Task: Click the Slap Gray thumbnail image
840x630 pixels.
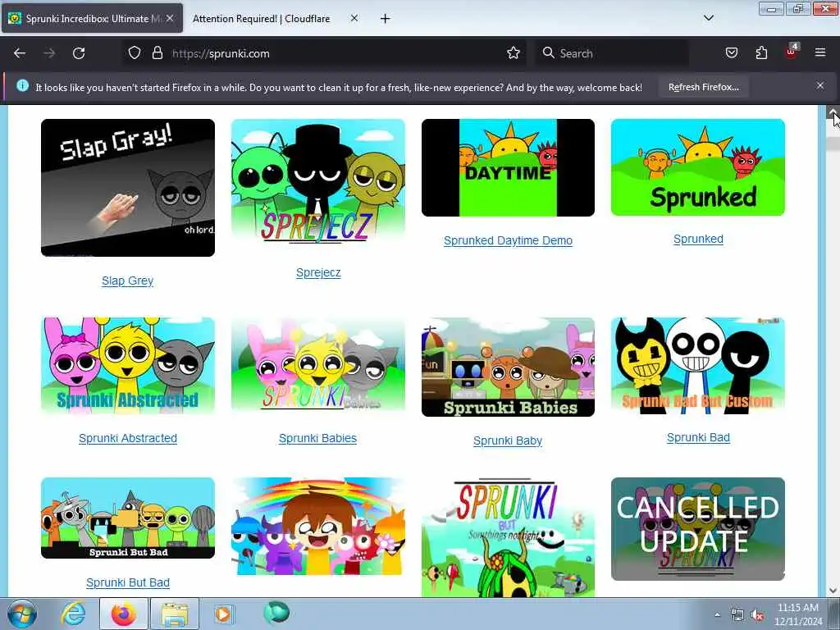Action: (127, 188)
